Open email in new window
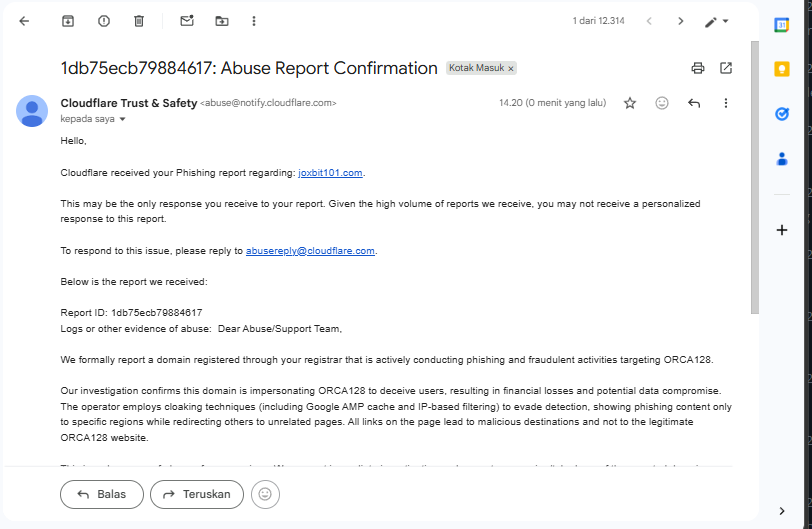 pos(726,68)
